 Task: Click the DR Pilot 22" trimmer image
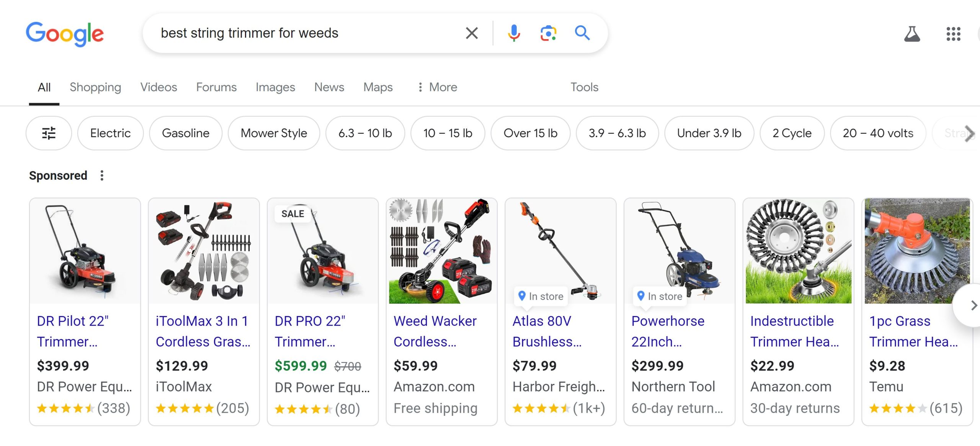coord(85,251)
